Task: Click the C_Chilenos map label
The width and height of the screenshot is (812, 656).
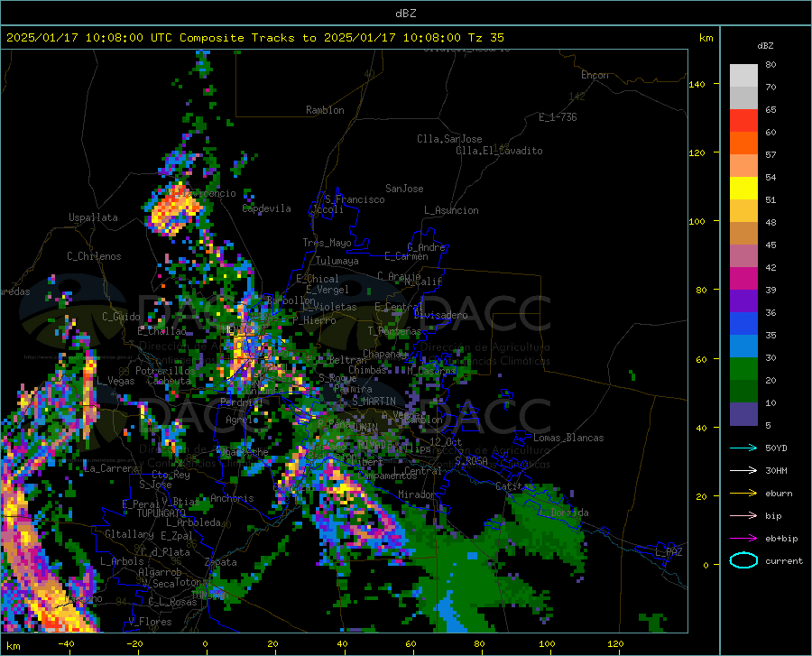Action: [x=94, y=256]
